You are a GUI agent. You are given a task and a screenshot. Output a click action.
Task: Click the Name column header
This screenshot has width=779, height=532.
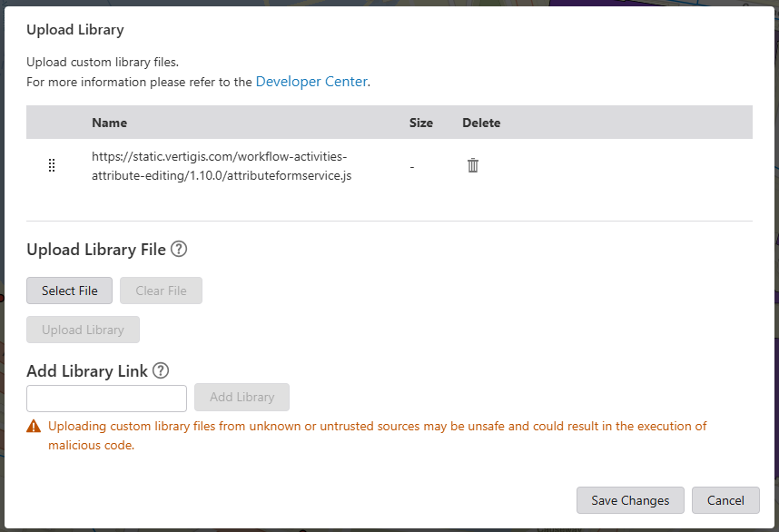click(x=109, y=123)
